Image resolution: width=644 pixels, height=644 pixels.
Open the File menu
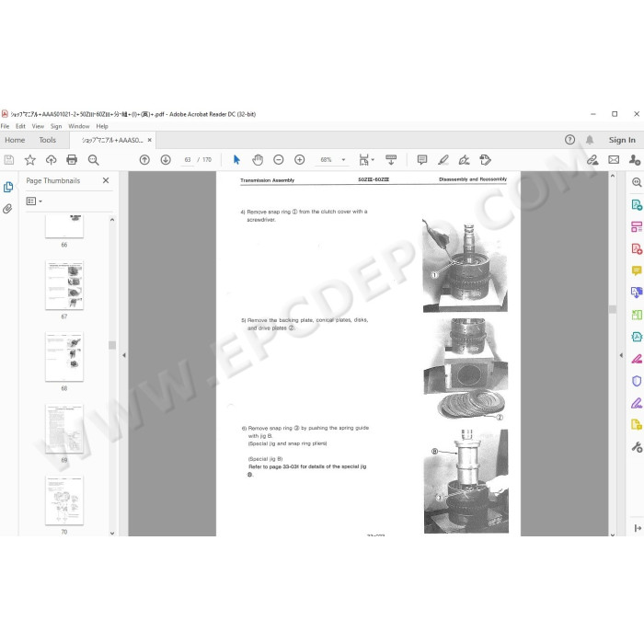(x=5, y=126)
